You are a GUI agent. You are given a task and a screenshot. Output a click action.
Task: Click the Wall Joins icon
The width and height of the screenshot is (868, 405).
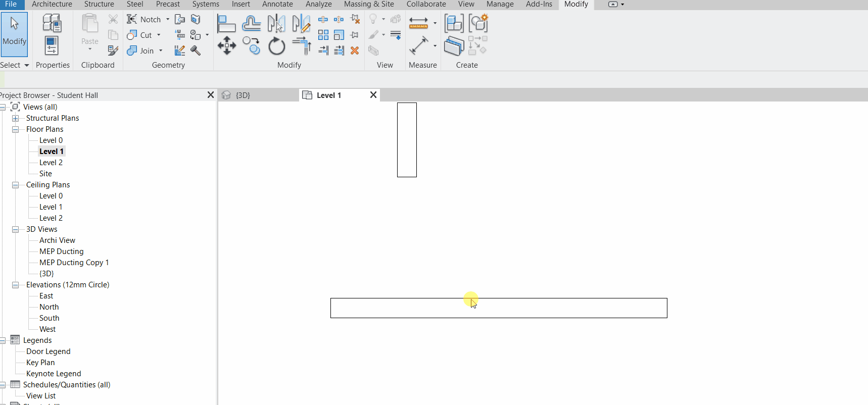pyautogui.click(x=180, y=50)
